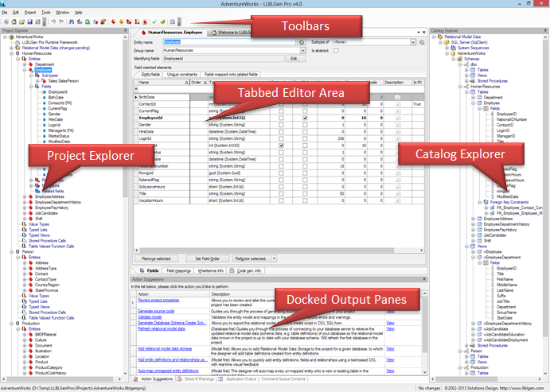Screen dimensions: 550x392
Task: Uncheck the checked box in EmployeeId row
Action: [306, 118]
